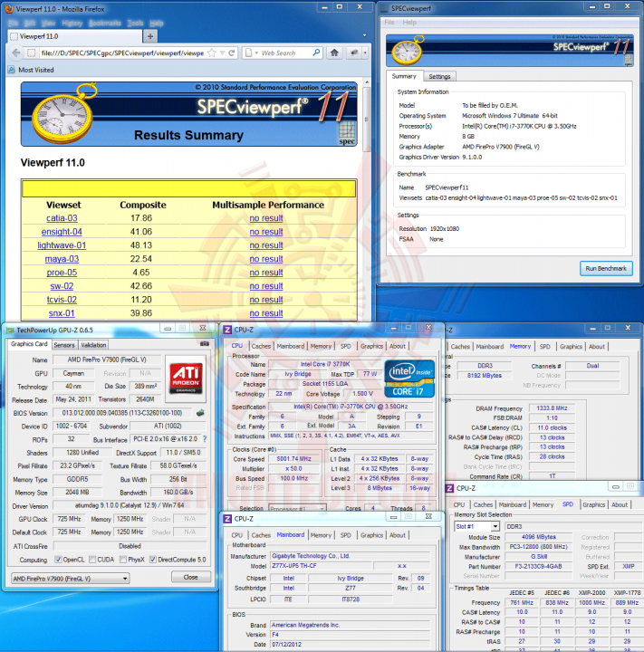
Task: Open the maya-03 viewset link
Action: pyautogui.click(x=62, y=259)
